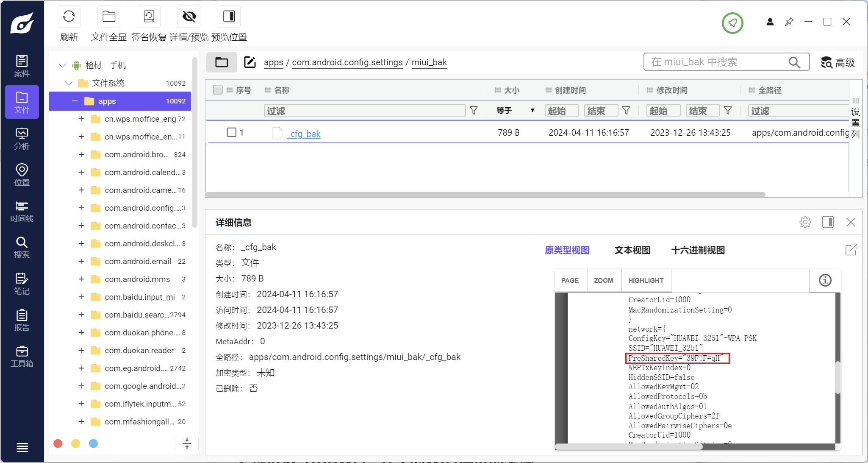This screenshot has width=868, height=463.
Task: Open the 位置 sidebar section
Action: (x=22, y=175)
